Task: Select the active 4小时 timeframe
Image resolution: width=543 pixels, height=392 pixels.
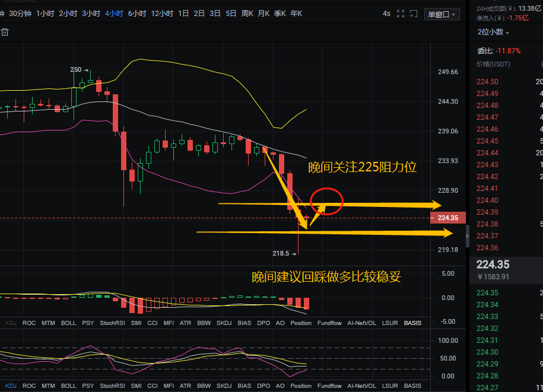Action: pos(114,14)
